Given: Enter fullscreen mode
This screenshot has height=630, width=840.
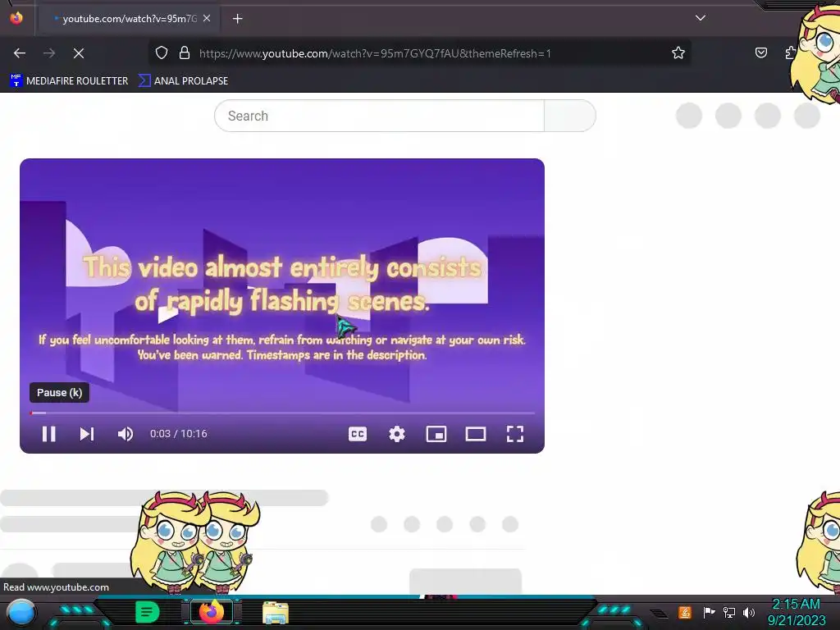Looking at the screenshot, I should [x=515, y=434].
